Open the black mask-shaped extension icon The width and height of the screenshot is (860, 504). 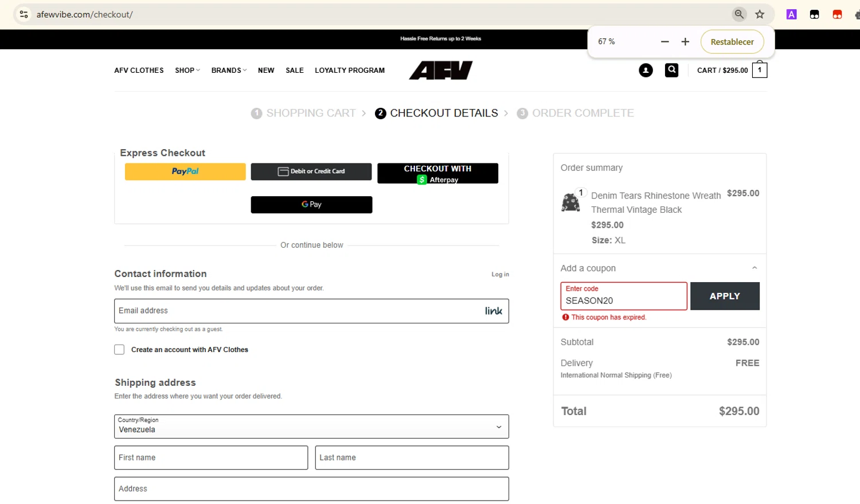[x=814, y=14]
